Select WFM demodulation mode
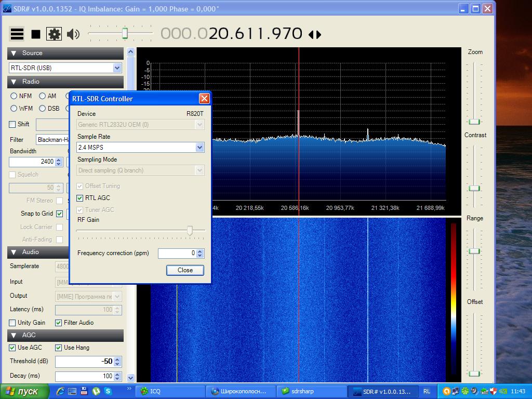Viewport: 532px width, 399px height. 14,109
